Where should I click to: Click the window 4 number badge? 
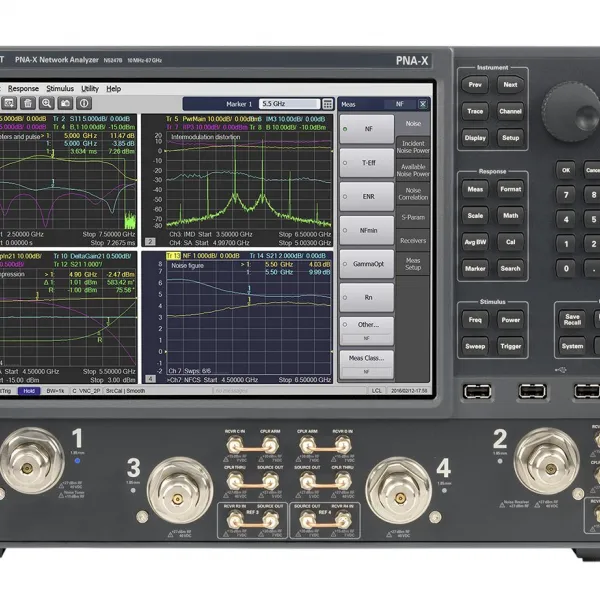pos(150,379)
